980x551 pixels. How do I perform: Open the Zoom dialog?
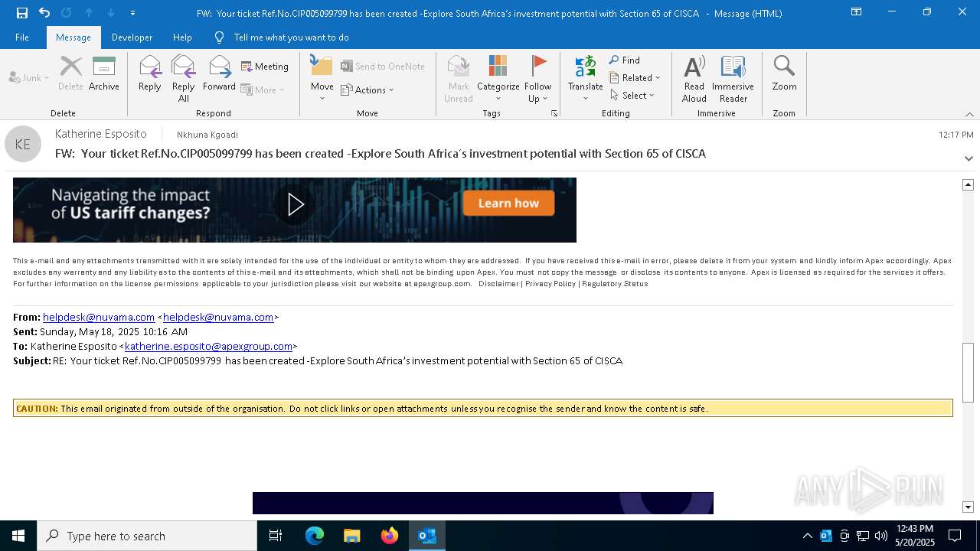784,74
